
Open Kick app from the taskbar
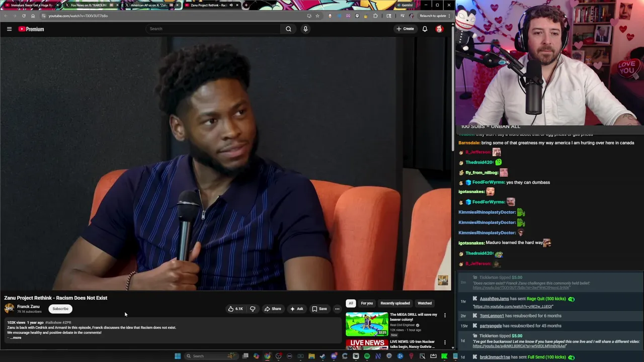444,356
